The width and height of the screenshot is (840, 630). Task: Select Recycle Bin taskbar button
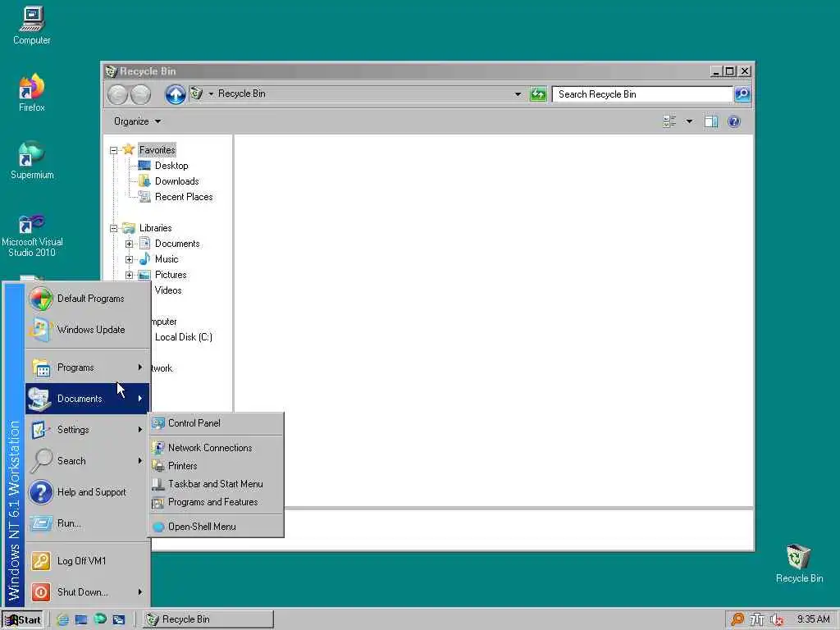pyautogui.click(x=208, y=619)
